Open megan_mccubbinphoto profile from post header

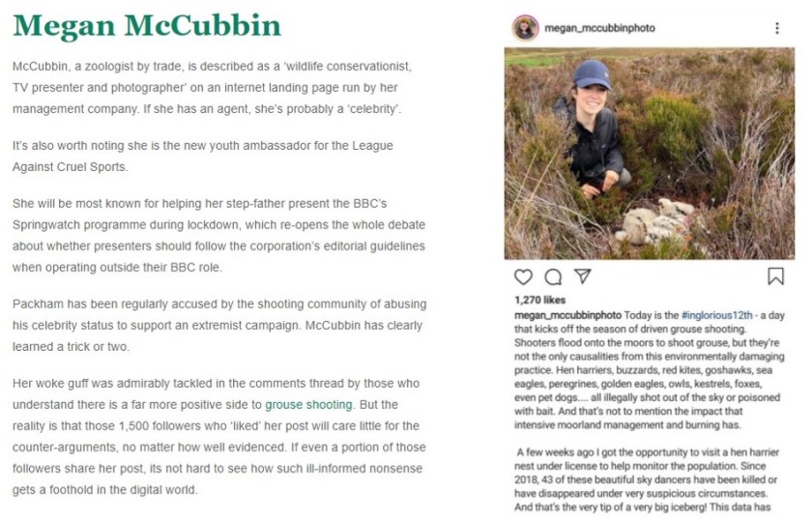[599, 28]
